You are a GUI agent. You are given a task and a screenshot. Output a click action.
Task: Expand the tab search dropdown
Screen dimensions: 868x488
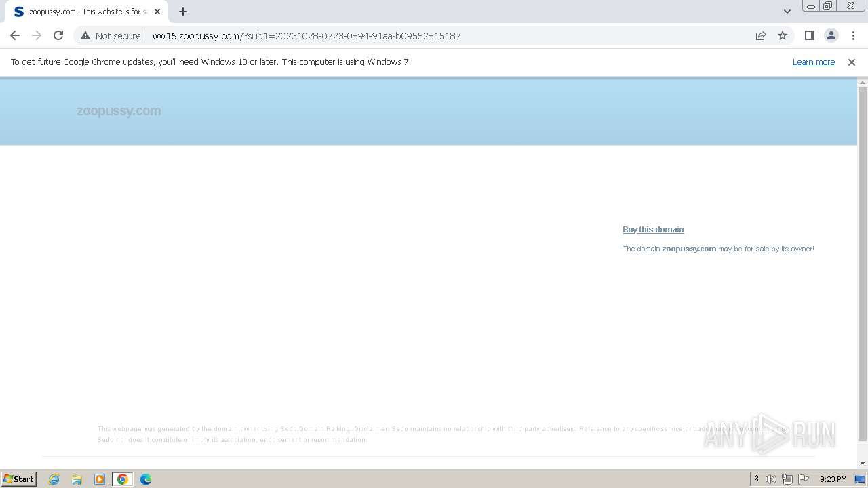pyautogui.click(x=787, y=12)
